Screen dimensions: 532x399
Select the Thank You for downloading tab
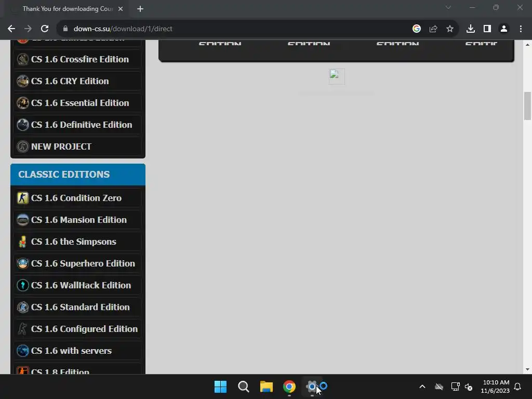pyautogui.click(x=68, y=9)
